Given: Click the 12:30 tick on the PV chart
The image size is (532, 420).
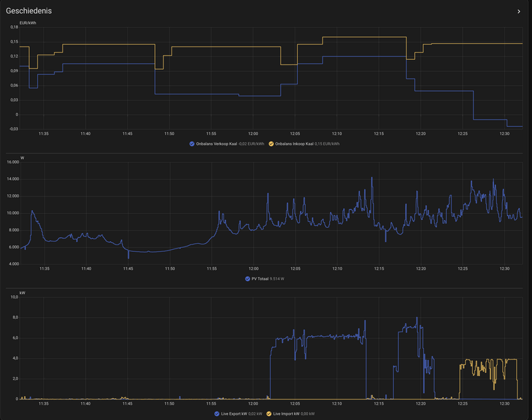Looking at the screenshot, I should 505,268.
